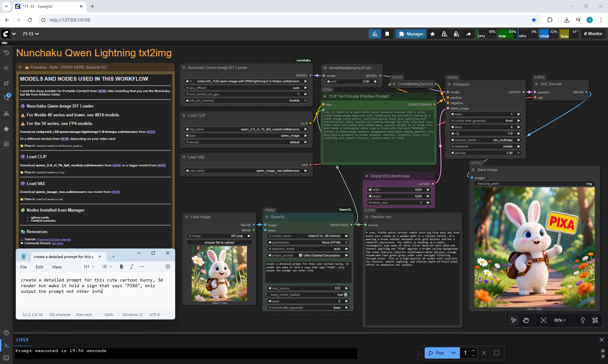Select the hand pan tool

pos(526,320)
